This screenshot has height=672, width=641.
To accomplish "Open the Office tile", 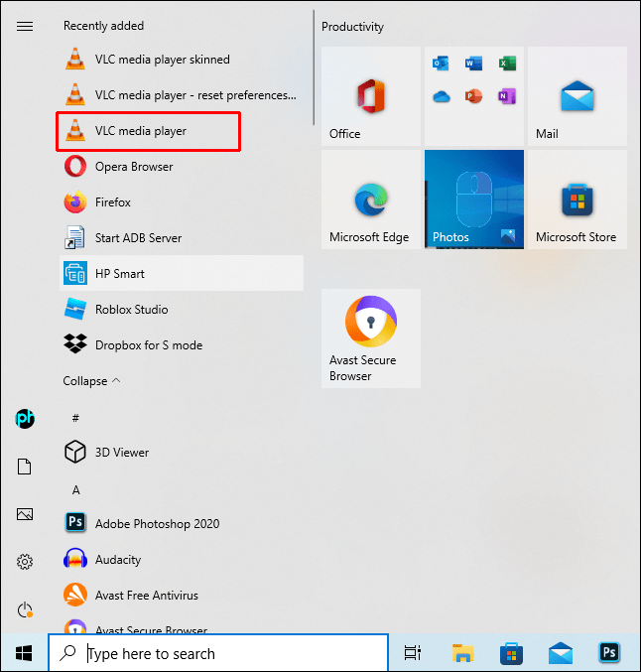I will [371, 96].
